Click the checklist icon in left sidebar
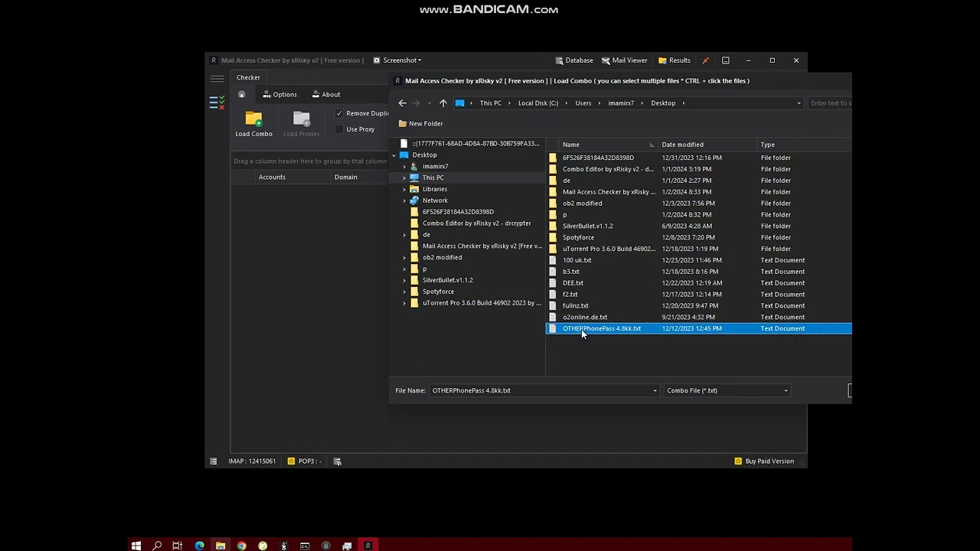The width and height of the screenshot is (980, 551). coord(217,102)
